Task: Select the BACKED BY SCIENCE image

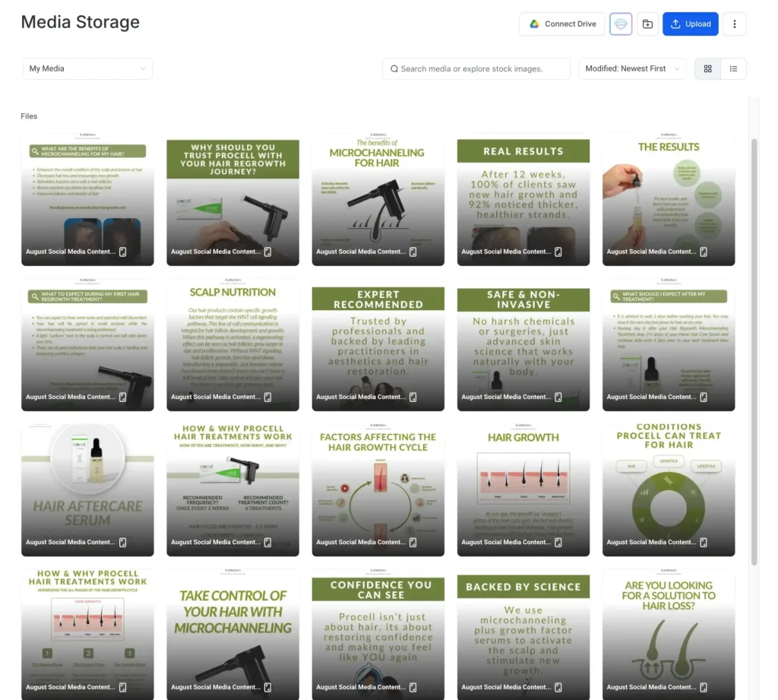Action: 523,635
